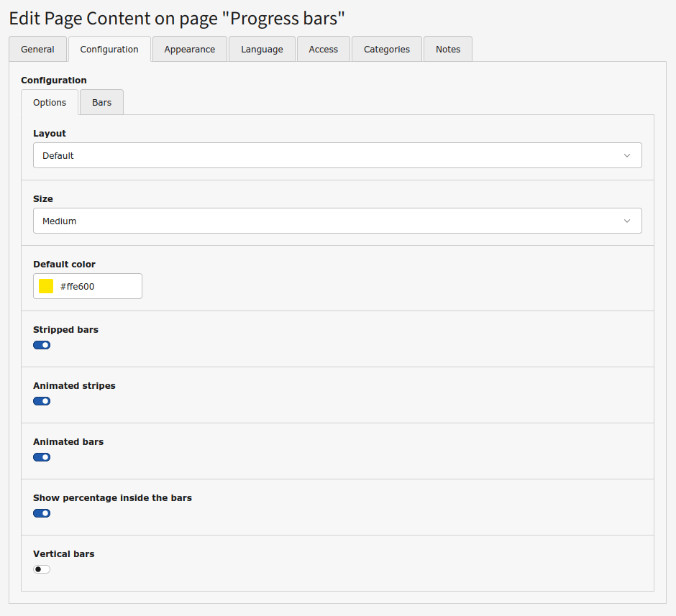Viewport: 676px width, 616px height.
Task: Select the Options sub-tab
Action: pos(50,103)
